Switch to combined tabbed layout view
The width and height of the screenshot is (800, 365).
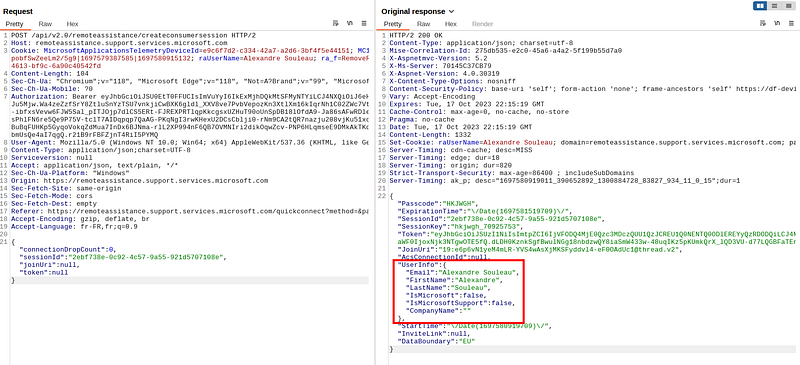(788, 6)
